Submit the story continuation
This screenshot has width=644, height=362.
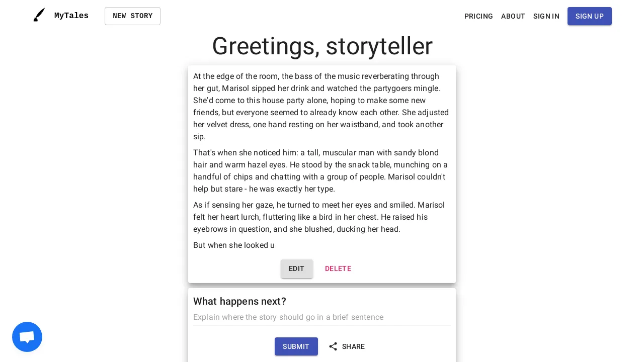coord(296,346)
